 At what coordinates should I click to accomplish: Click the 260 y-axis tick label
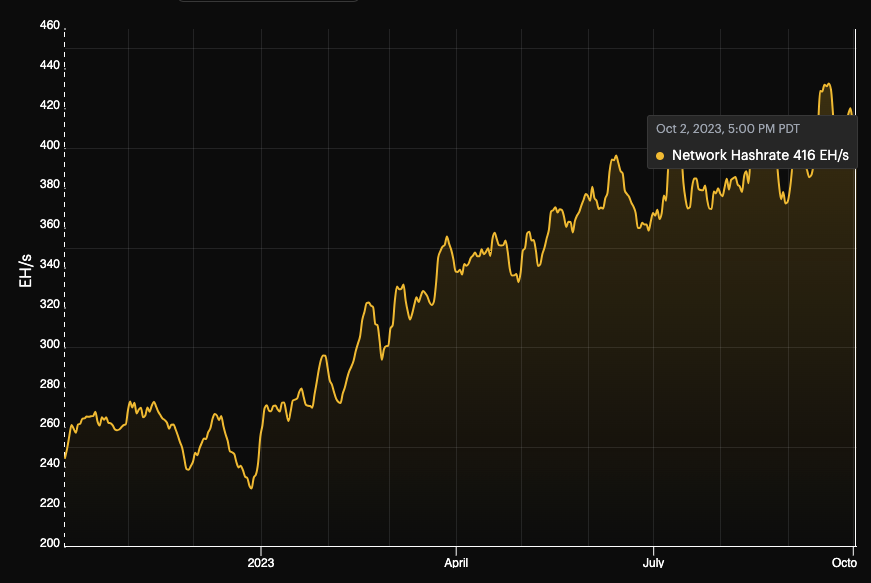pyautogui.click(x=49, y=423)
